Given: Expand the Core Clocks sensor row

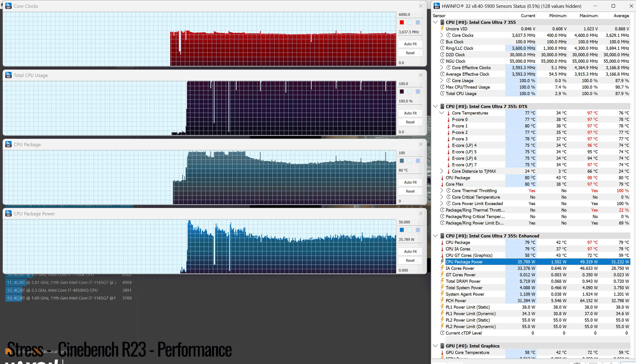Looking at the screenshot, I should 442,35.
